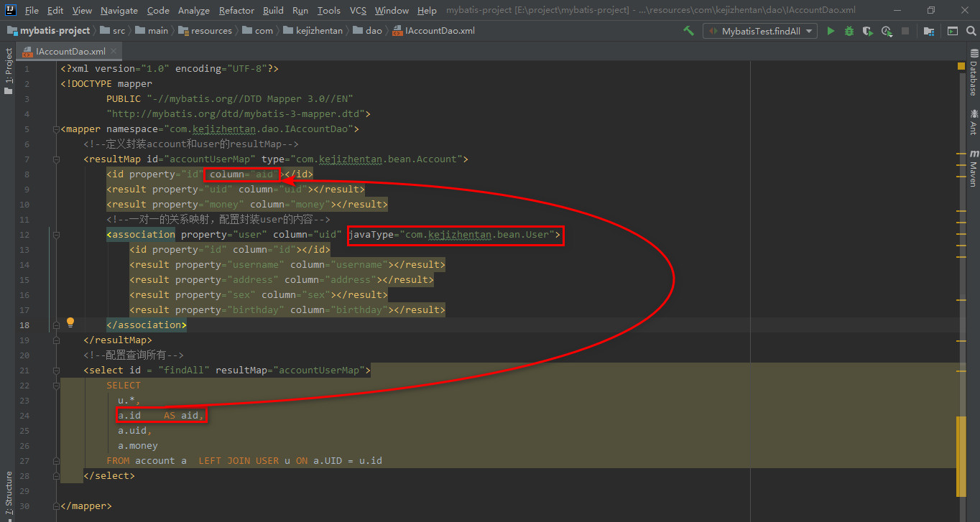Image resolution: width=980 pixels, height=522 pixels.
Task: Click the resources breadcrumb folder
Action: 205,31
